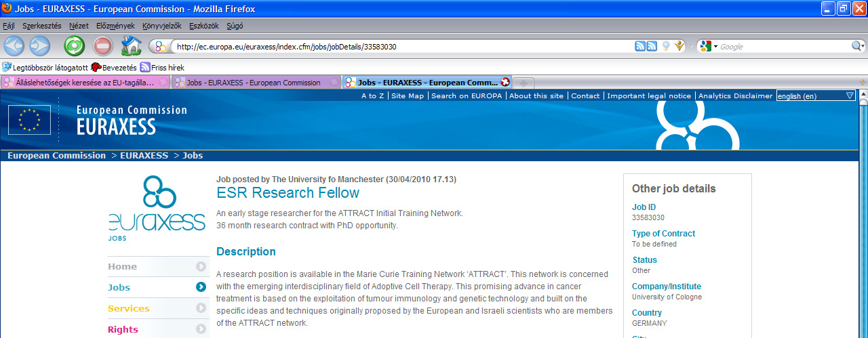Click the site identity icon in address bar

[161, 47]
